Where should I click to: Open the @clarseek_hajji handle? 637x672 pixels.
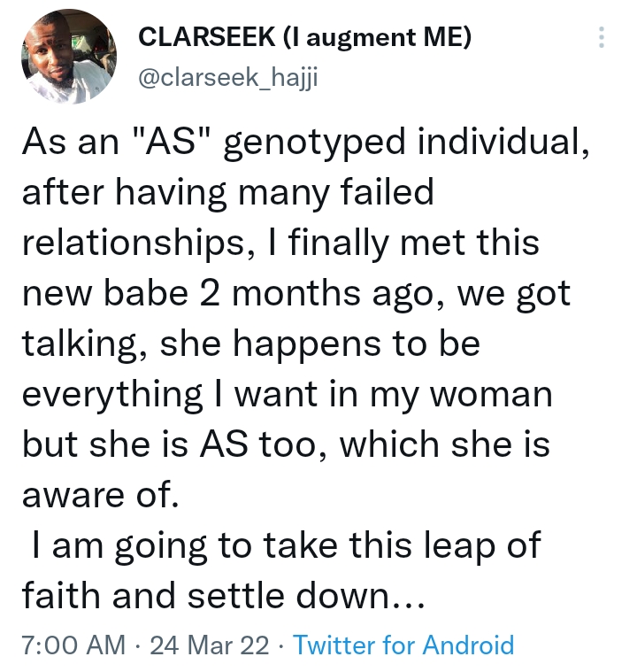click(227, 80)
